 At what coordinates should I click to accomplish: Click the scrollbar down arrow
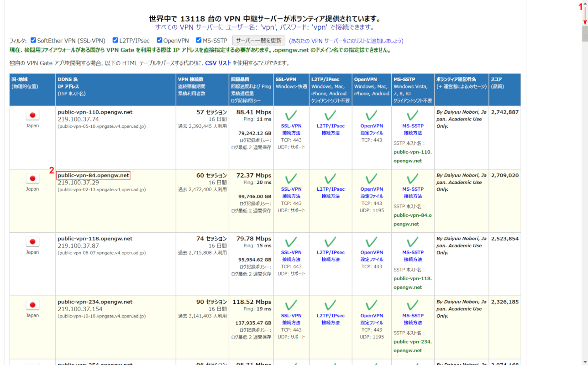tap(584, 361)
